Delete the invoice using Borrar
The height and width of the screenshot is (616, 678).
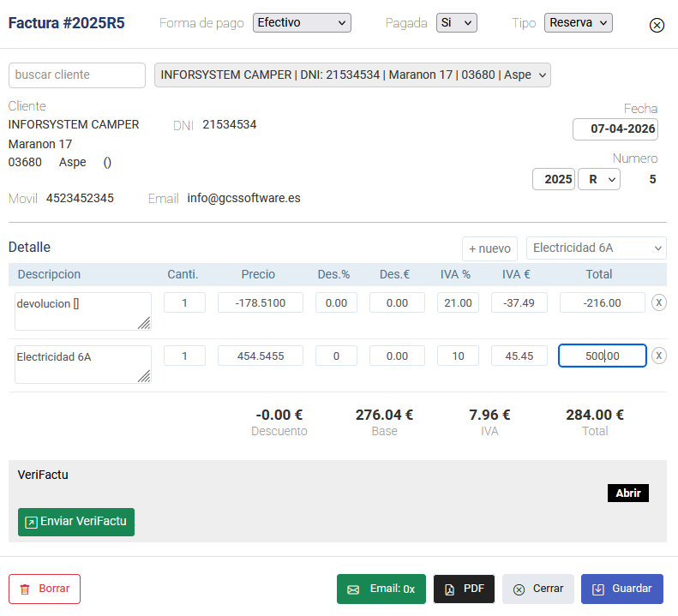[45, 589]
